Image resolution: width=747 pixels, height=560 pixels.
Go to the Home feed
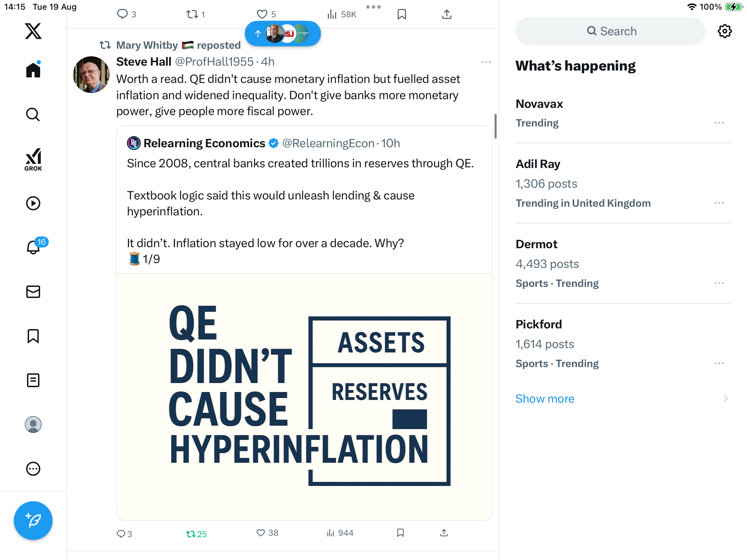33,70
